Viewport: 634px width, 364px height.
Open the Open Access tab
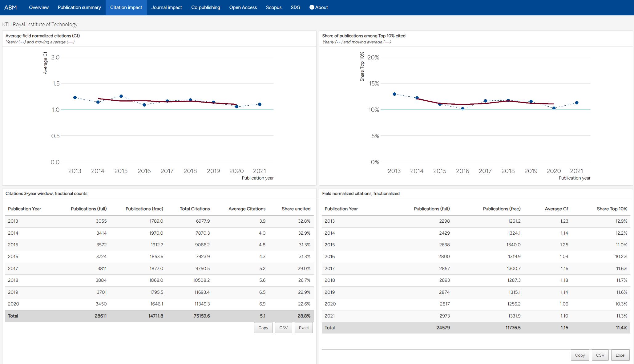pyautogui.click(x=243, y=7)
